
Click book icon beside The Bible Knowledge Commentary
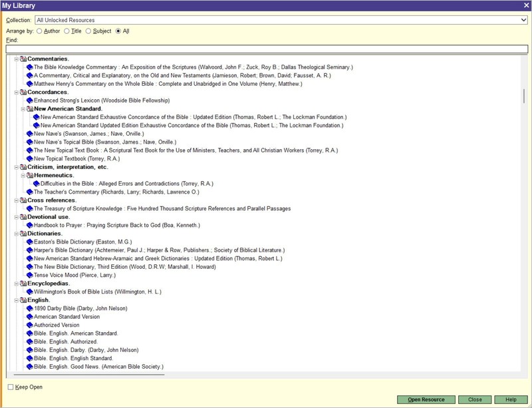coord(30,67)
